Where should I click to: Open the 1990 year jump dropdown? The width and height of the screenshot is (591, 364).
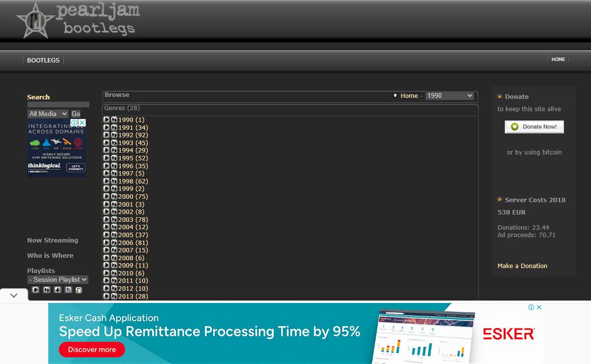point(449,95)
